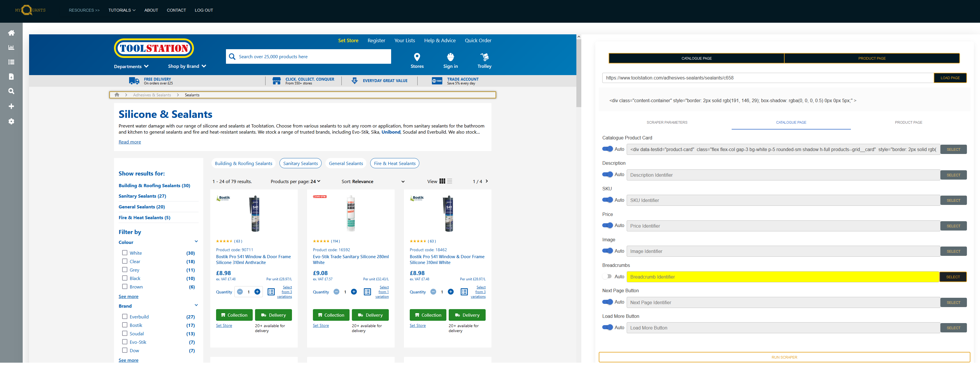
Task: Open the bar chart icon in sidebar
Action: pyautogui.click(x=11, y=47)
